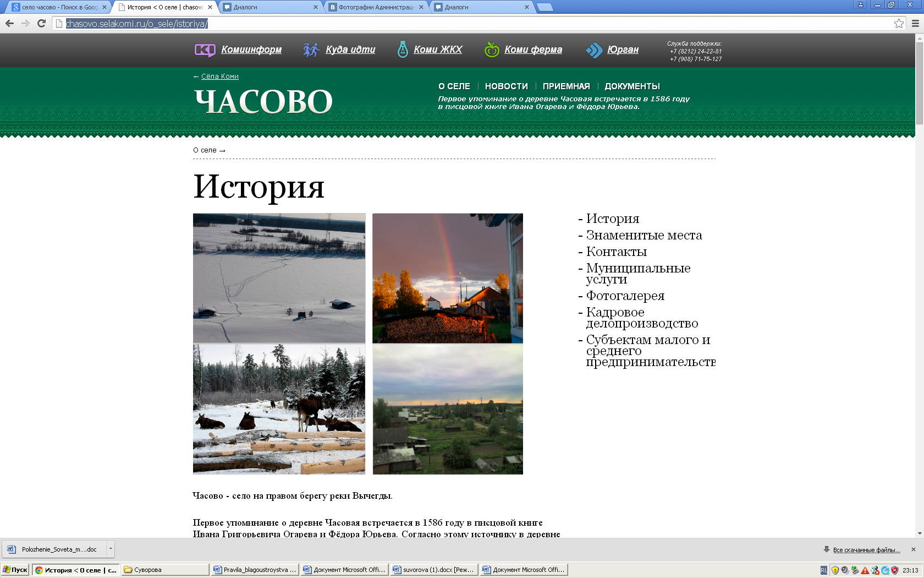Click the Комиинформ logo icon
This screenshot has height=578, width=924.
pos(205,50)
